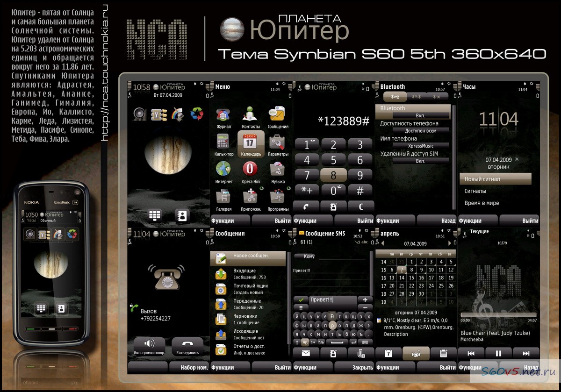Switch to Bluetooth paired-devices tab

[x=416, y=97]
